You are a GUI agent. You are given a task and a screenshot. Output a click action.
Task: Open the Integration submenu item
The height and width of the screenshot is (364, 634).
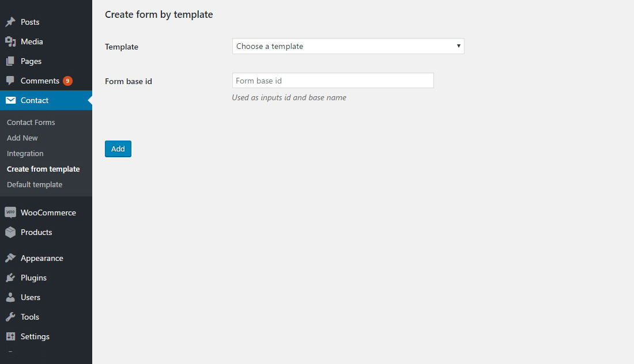[x=25, y=153]
